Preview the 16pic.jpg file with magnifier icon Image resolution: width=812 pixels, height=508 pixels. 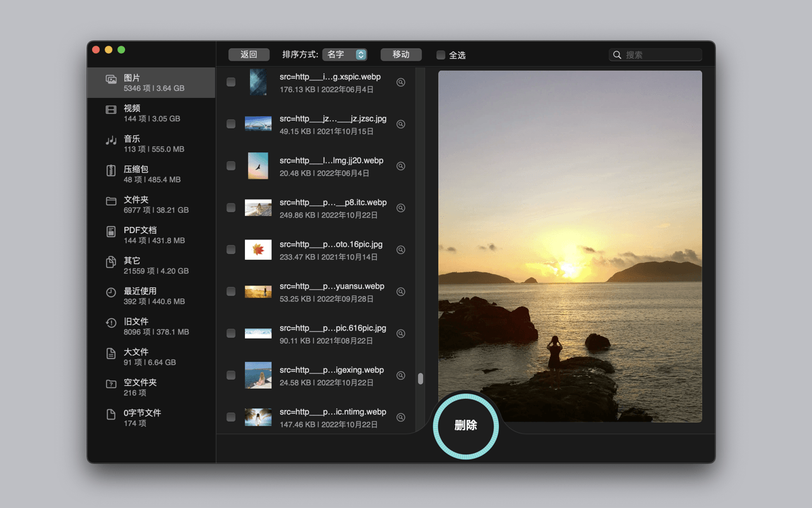click(400, 250)
